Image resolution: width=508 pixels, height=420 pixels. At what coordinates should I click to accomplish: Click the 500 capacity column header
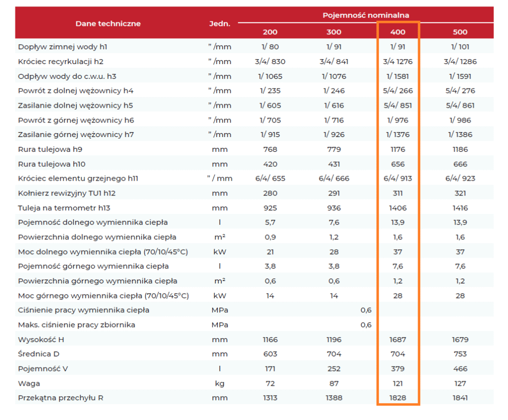tap(460, 32)
